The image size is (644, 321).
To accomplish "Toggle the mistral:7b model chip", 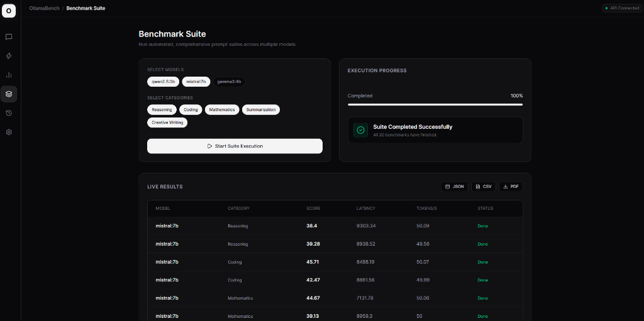I will click(x=196, y=82).
